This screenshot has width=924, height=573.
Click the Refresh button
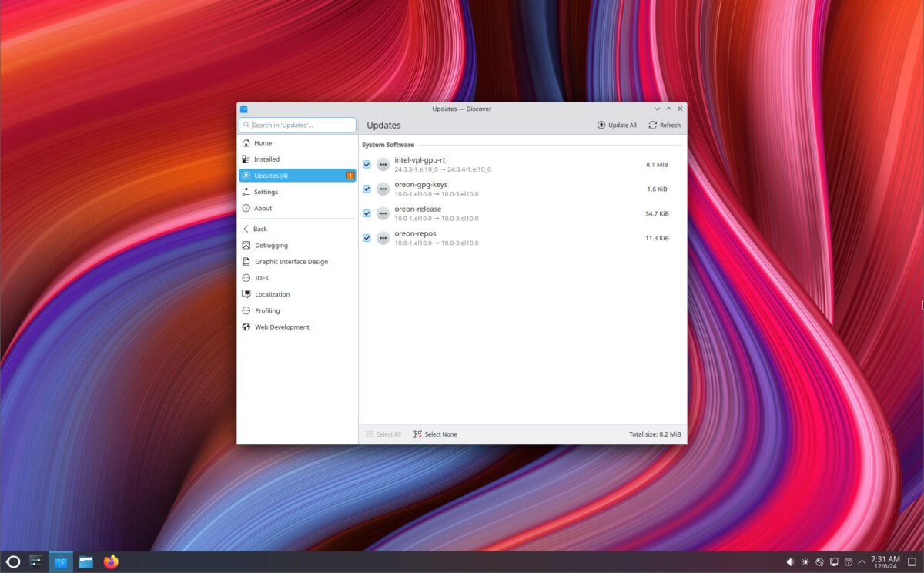(x=664, y=125)
